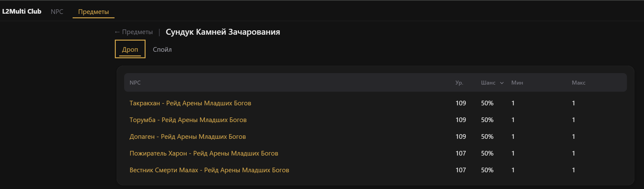Image resolution: width=644 pixels, height=189 pixels.
Task: Open Такракхан - Рейд Арены Младших Богов
Action: [x=190, y=103]
